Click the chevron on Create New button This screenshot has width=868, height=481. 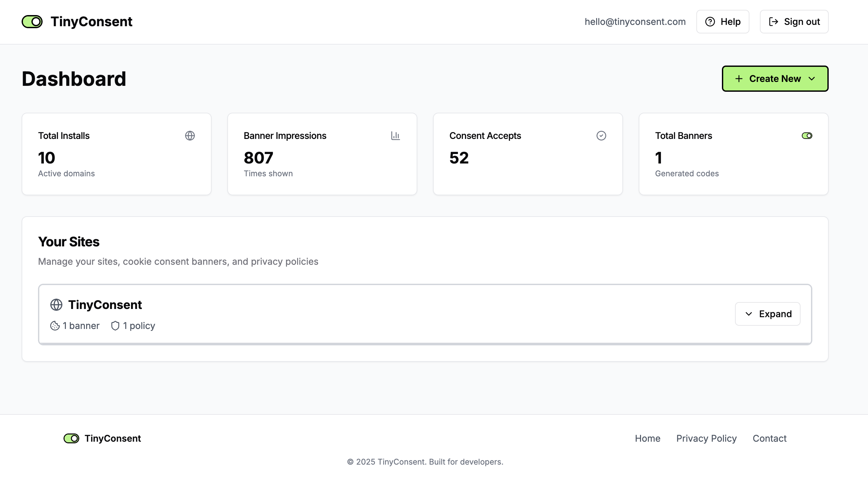tap(812, 79)
